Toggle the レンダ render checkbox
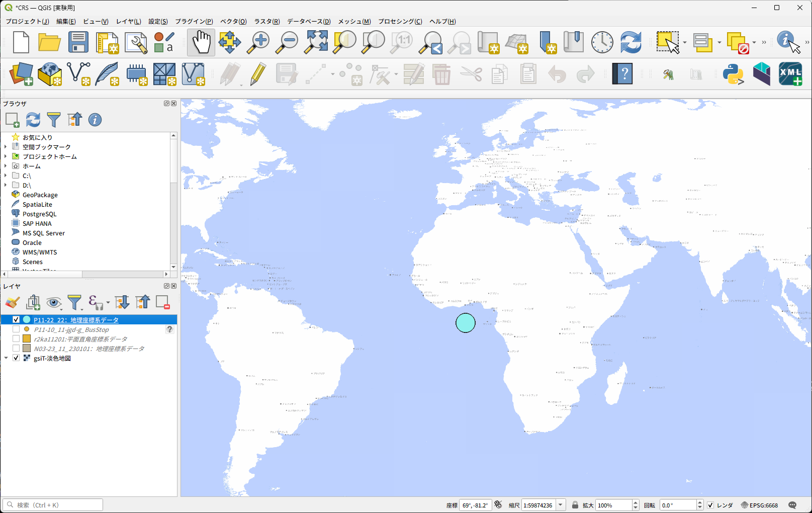The width and height of the screenshot is (812, 513). (x=710, y=505)
